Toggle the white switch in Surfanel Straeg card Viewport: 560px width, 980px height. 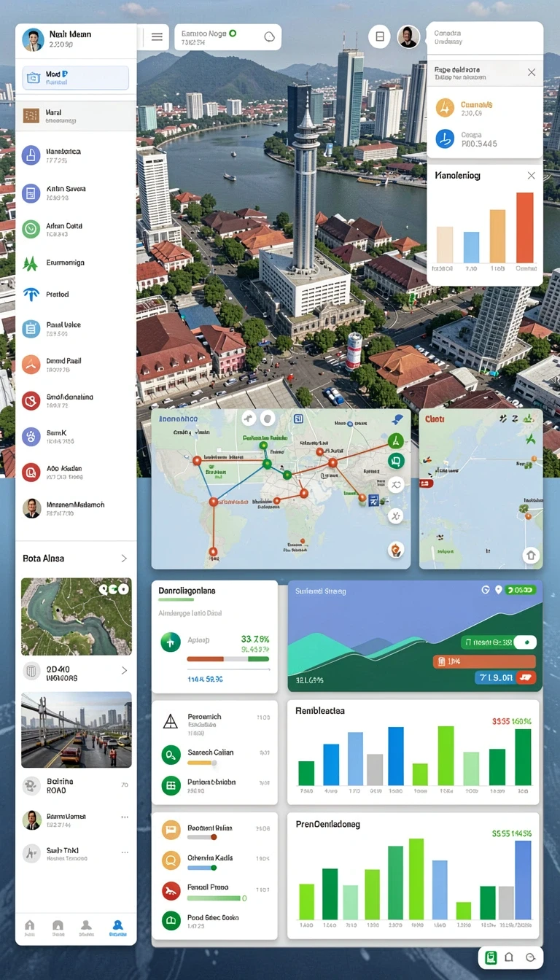[x=525, y=642]
